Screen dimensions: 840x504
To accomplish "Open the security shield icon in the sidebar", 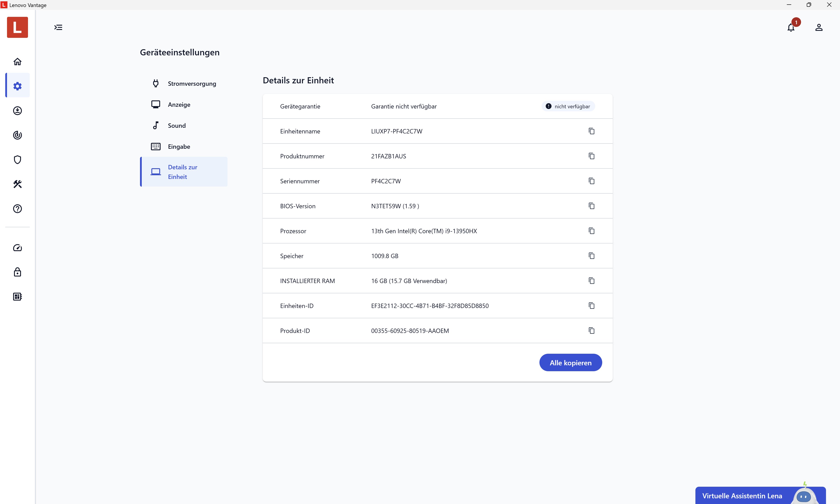I will [x=17, y=160].
